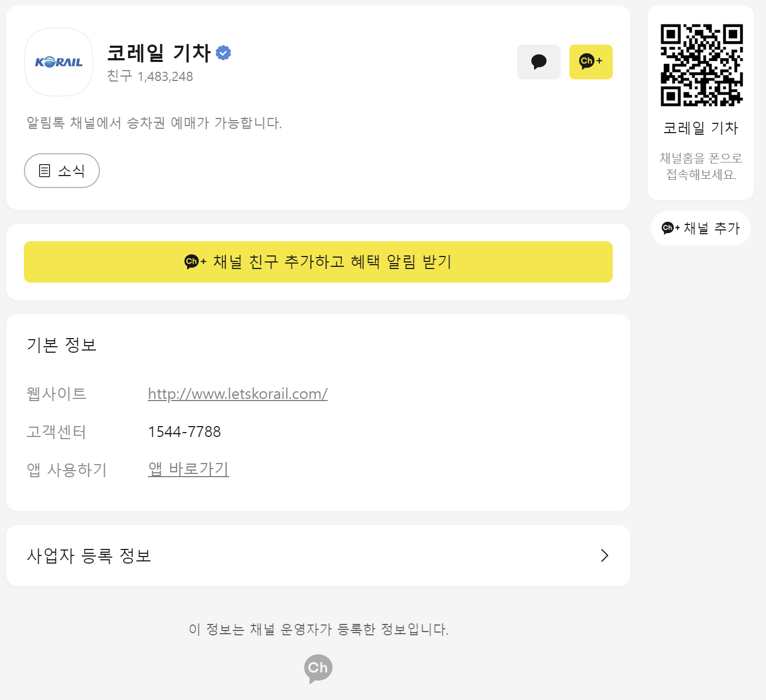Click the 웹사이트 label
The image size is (766, 700).
coord(56,393)
